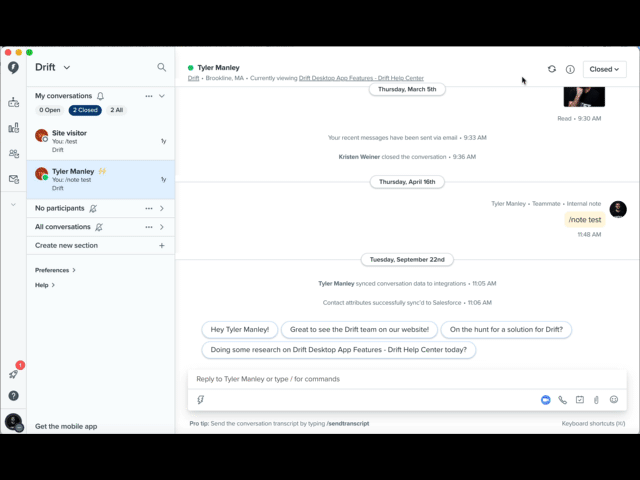Screen dimensions: 640x480
Task: Click the Drift link under Tyler Manley name
Action: click(193, 78)
